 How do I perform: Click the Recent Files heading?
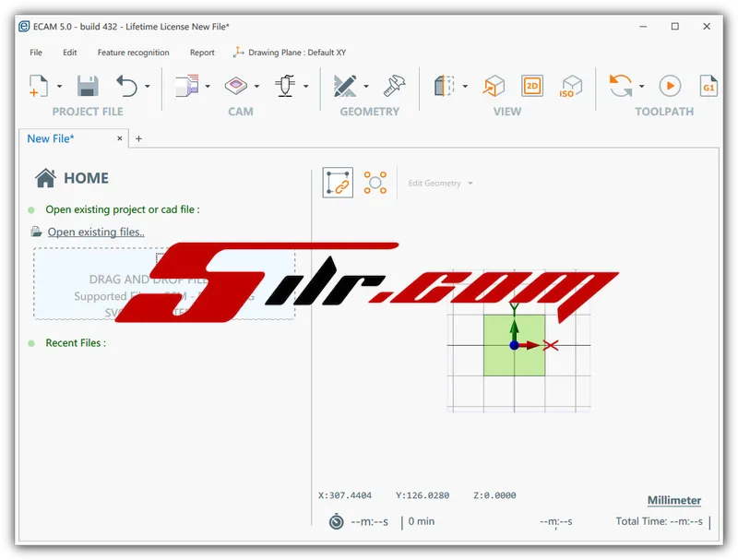tap(76, 342)
